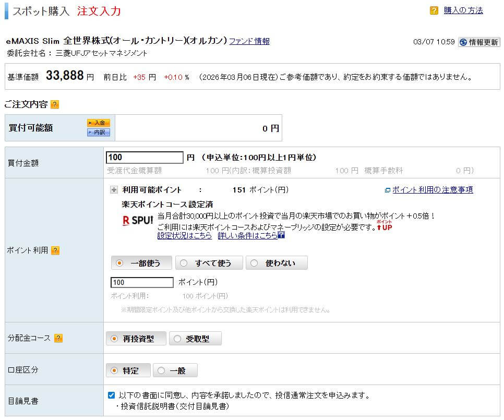Click the 内訳 breakdown button
Viewport: 504px width, 420px height.
pos(98,132)
